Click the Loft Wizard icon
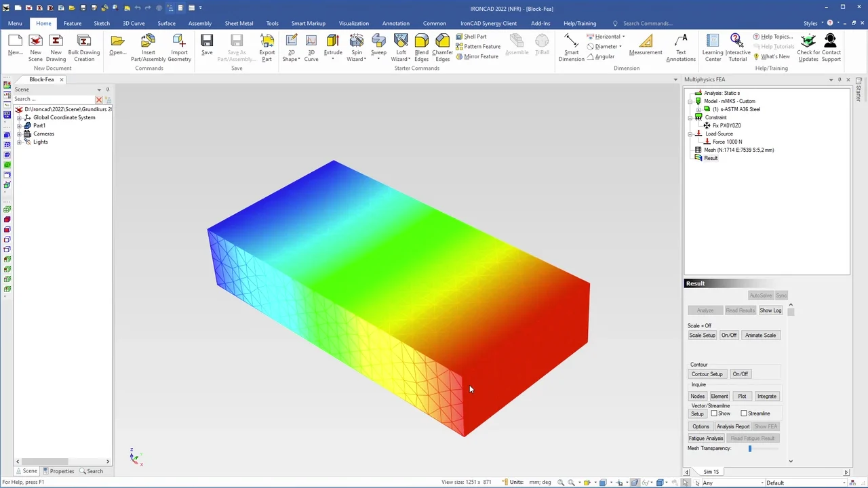The width and height of the screenshot is (868, 488). pyautogui.click(x=401, y=41)
